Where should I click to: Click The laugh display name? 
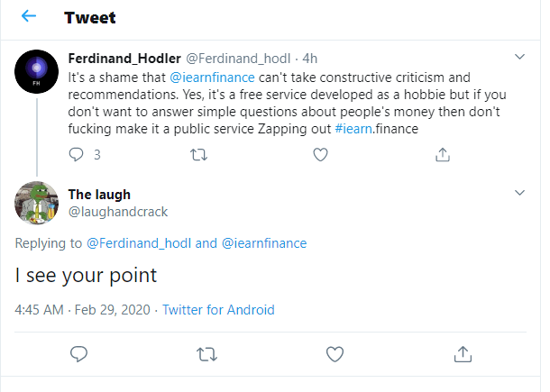coord(98,194)
